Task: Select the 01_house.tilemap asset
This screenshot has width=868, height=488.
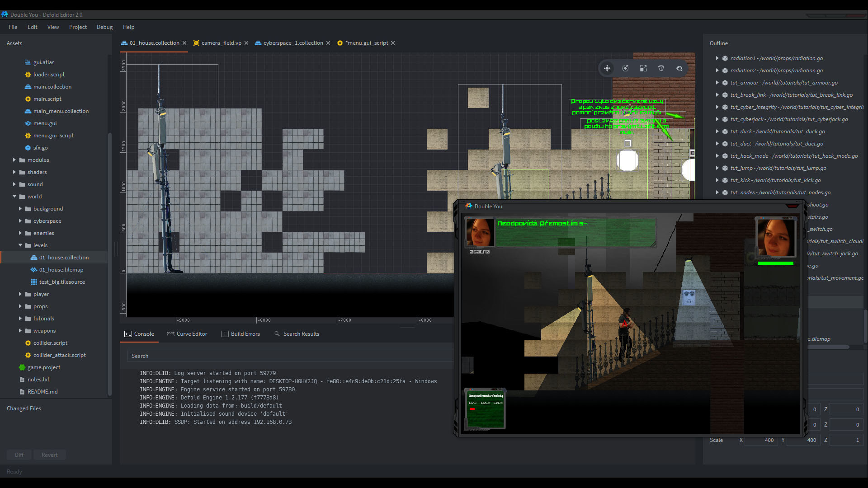Action: pyautogui.click(x=61, y=269)
